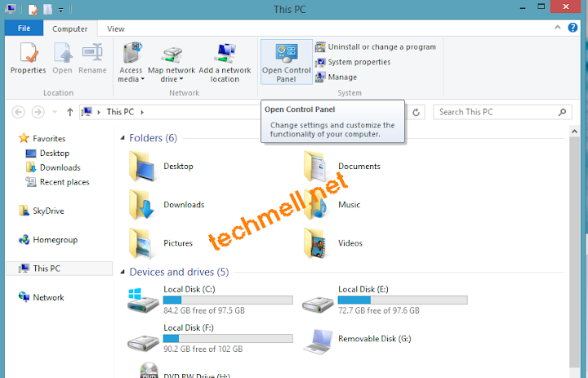
Task: Switch to the View tab
Action: click(115, 29)
